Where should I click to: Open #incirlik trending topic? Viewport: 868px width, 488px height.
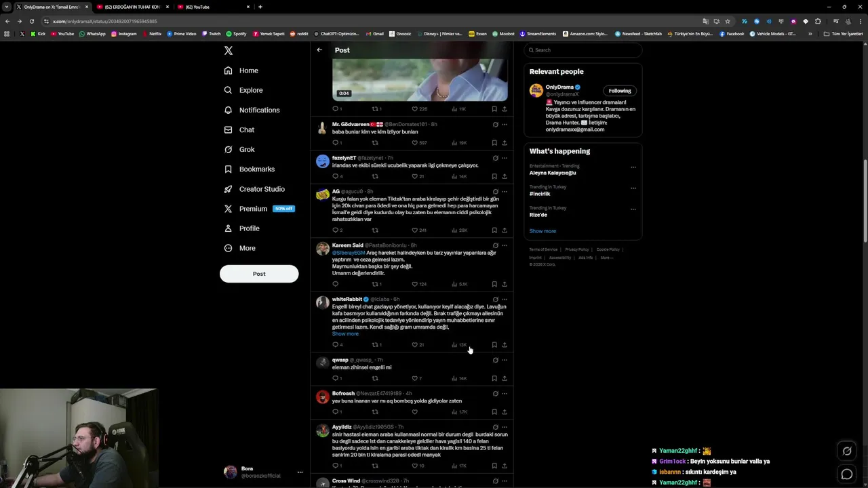point(540,194)
